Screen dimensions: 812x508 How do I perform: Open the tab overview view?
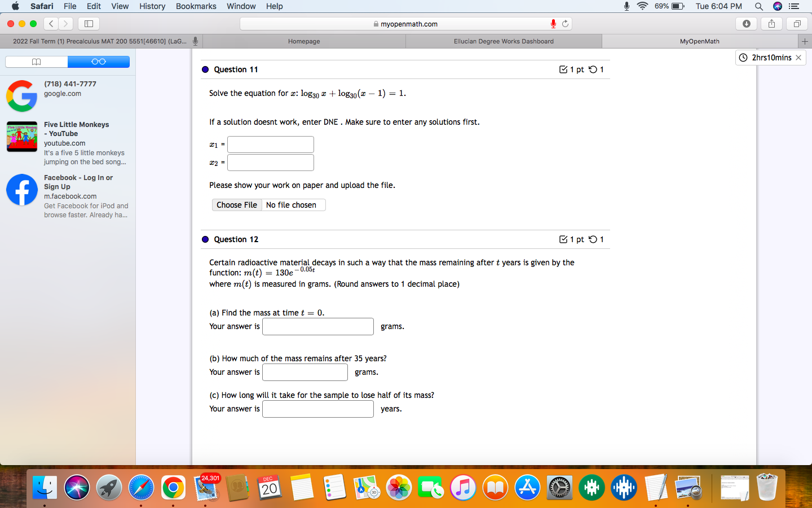797,24
